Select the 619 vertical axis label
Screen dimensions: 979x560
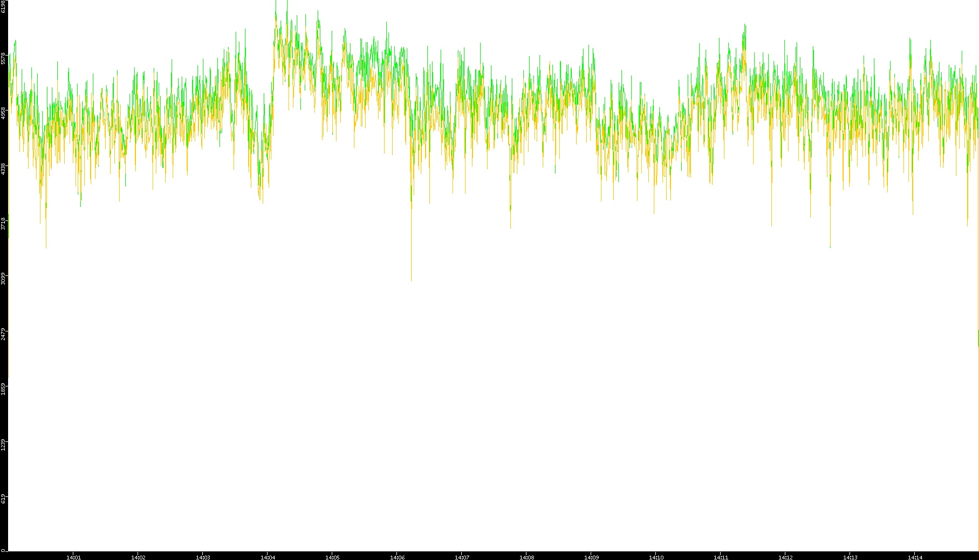[x=4, y=499]
